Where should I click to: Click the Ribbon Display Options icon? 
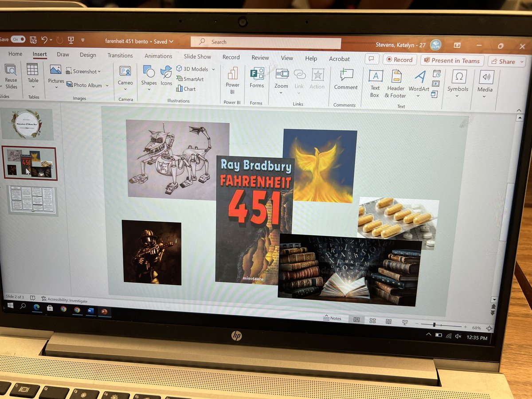point(457,45)
